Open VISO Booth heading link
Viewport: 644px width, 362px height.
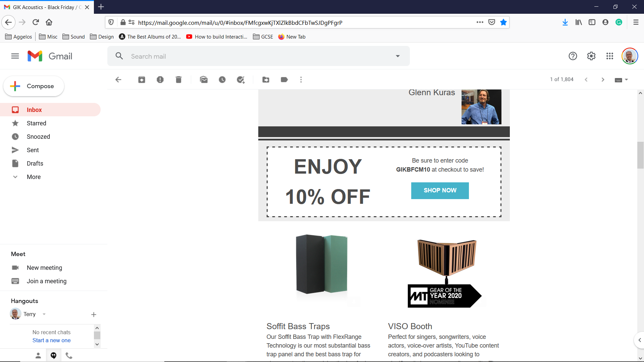[x=410, y=326]
